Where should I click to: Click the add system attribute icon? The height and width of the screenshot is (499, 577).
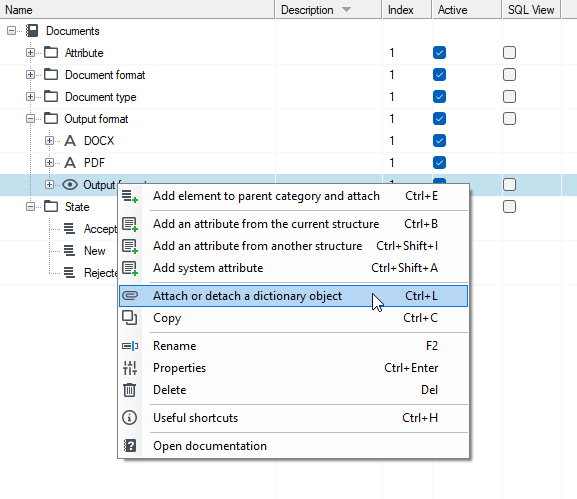click(130, 268)
